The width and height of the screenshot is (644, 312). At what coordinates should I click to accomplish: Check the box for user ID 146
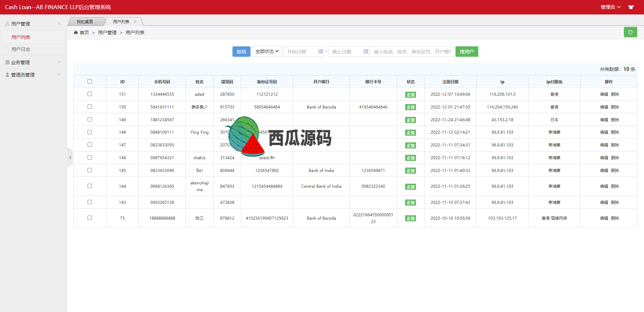pyautogui.click(x=90, y=157)
